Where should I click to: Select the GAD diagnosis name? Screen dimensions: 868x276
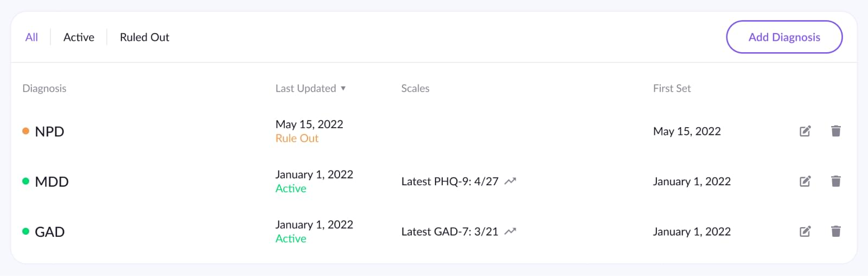(x=50, y=232)
